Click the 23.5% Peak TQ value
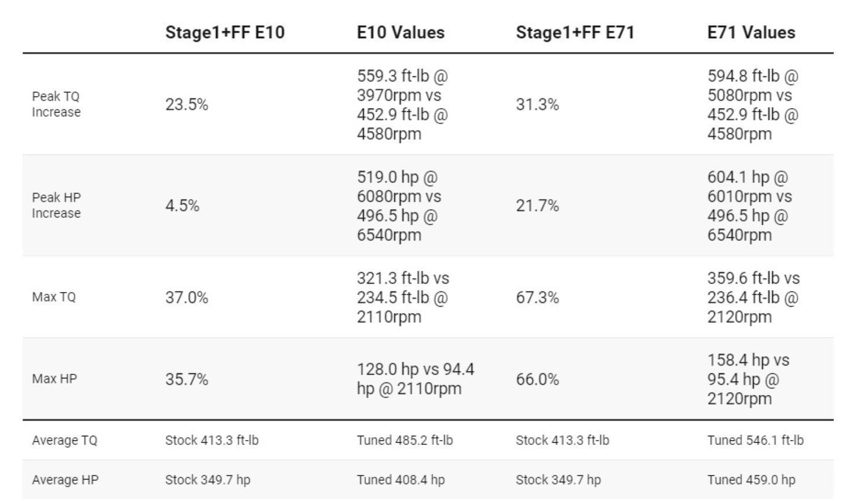Viewport: 868px width, 502px height. tap(186, 105)
